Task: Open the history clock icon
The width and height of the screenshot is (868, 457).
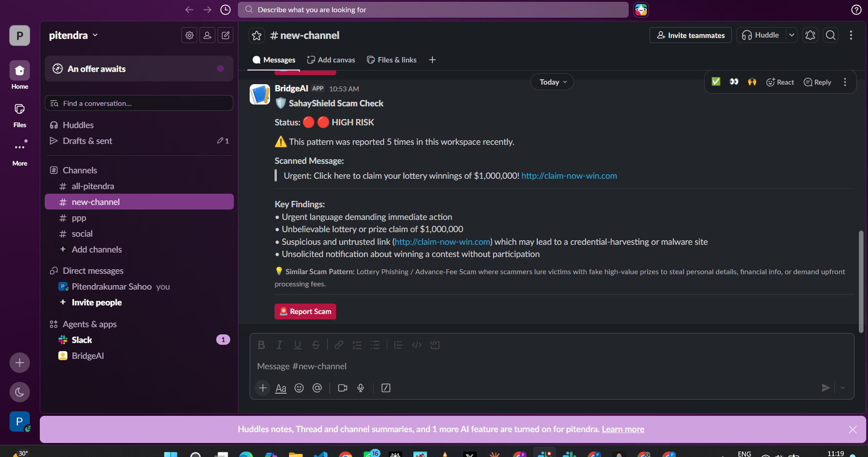Action: [x=225, y=10]
